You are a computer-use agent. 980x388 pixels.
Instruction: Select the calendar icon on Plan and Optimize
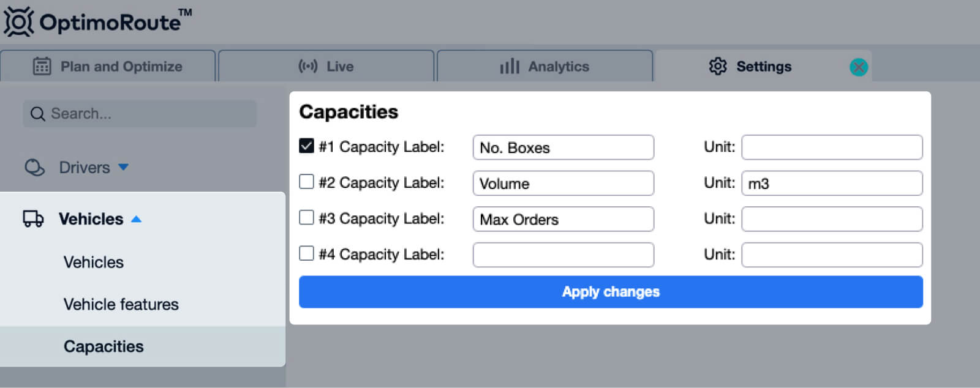coord(42,66)
